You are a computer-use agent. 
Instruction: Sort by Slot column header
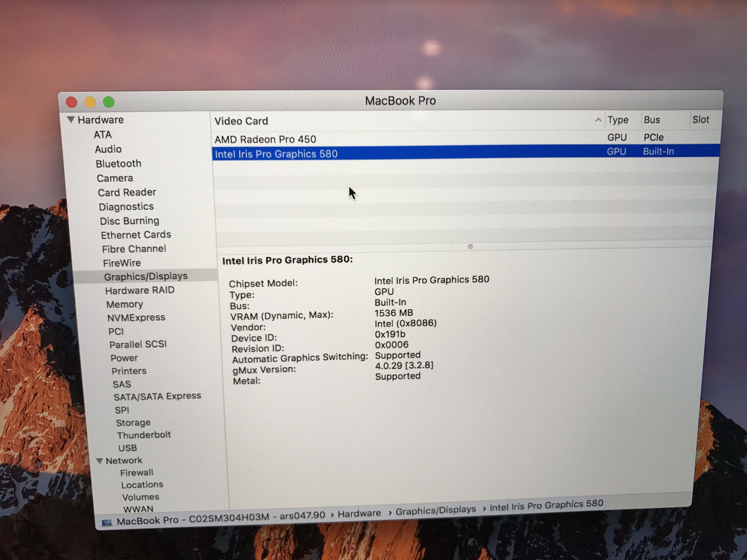pos(701,119)
